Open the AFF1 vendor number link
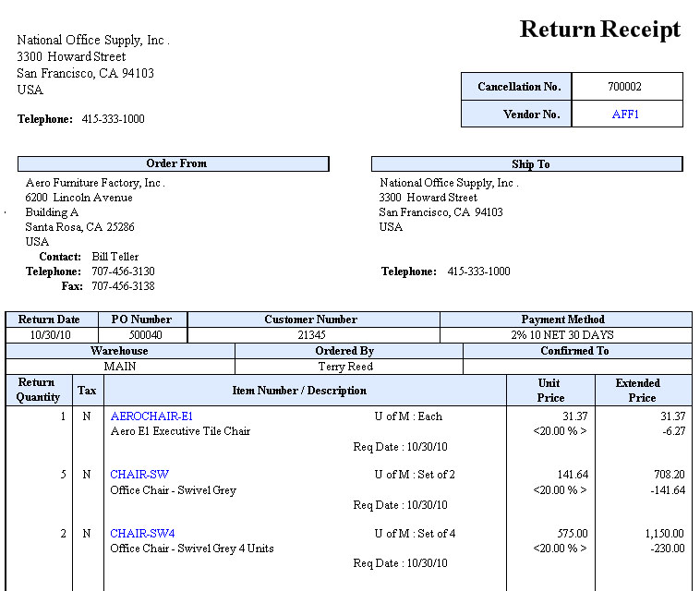This screenshot has width=700, height=591. click(625, 115)
